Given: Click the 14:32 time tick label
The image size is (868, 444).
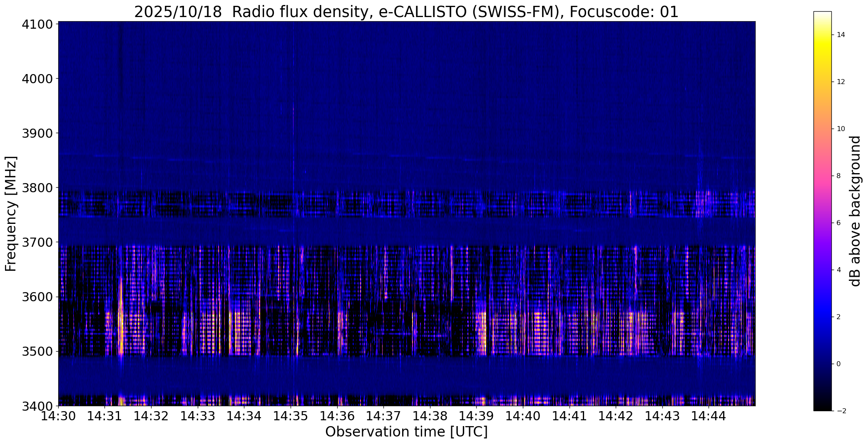Looking at the screenshot, I should 152,416.
